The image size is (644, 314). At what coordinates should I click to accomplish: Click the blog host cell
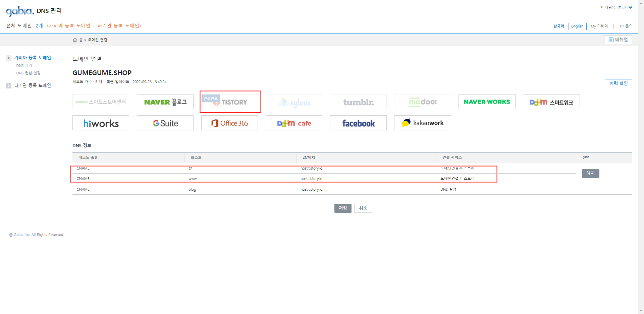pyautogui.click(x=192, y=189)
